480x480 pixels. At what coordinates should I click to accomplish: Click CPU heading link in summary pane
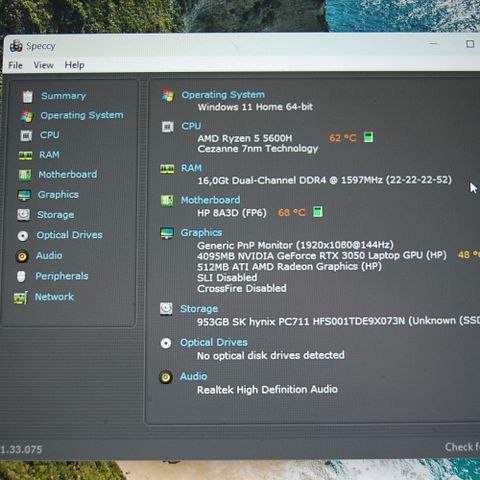pyautogui.click(x=191, y=126)
